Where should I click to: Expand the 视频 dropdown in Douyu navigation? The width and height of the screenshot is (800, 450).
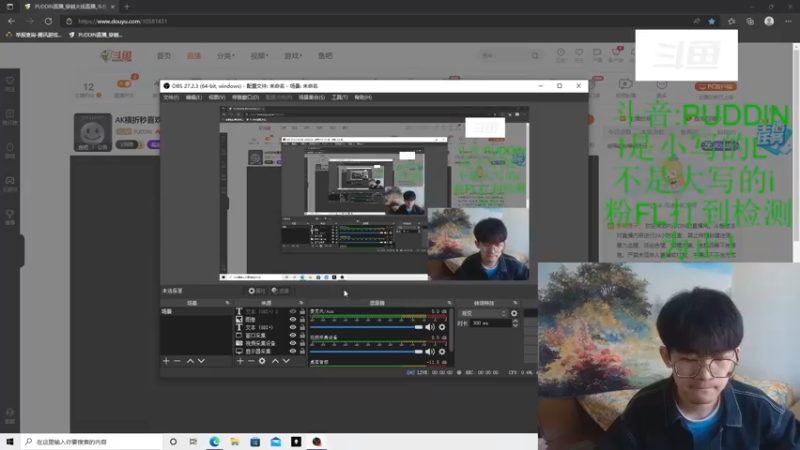(259, 56)
